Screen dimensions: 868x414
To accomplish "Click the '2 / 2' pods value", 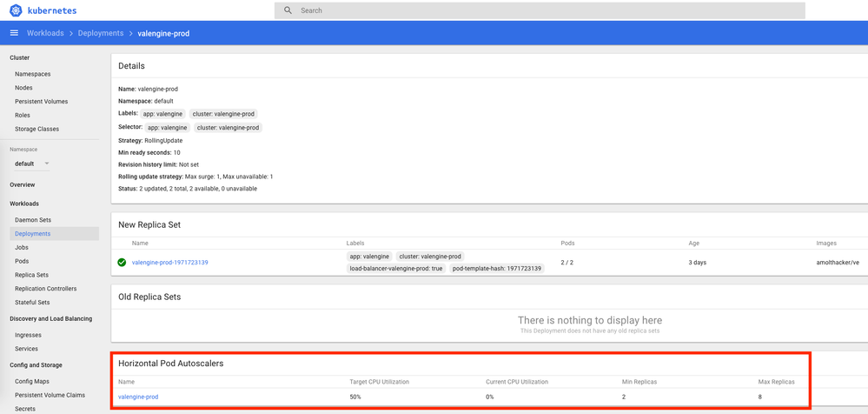I will pyautogui.click(x=567, y=262).
